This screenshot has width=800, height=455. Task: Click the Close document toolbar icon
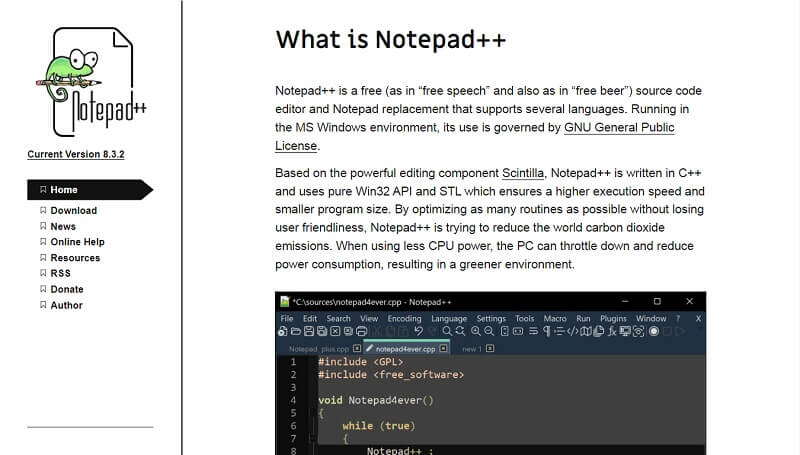coord(335,332)
